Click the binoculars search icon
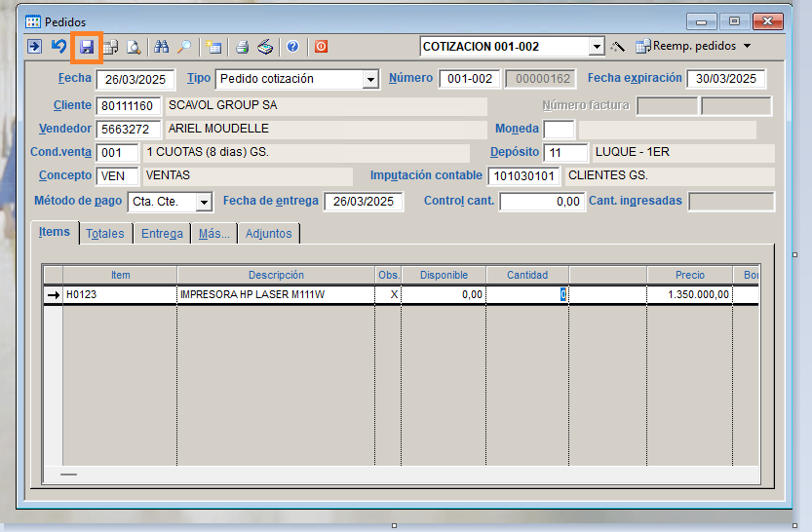Image resolution: width=812 pixels, height=532 pixels. coord(162,47)
